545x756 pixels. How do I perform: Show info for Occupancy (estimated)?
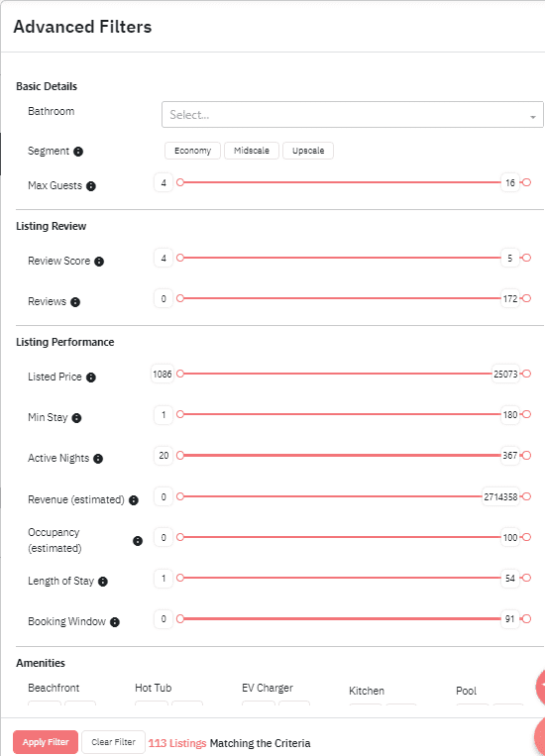coord(138,541)
